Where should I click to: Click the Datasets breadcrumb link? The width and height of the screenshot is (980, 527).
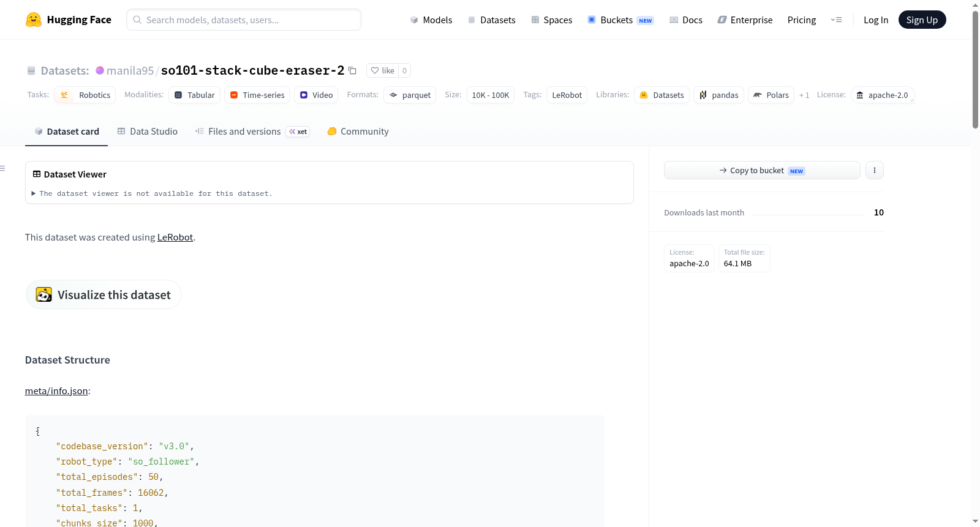pos(65,70)
